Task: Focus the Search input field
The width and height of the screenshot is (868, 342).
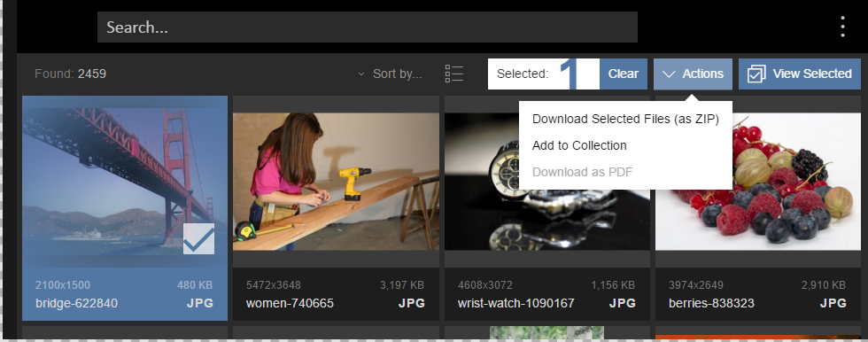Action: 368,27
